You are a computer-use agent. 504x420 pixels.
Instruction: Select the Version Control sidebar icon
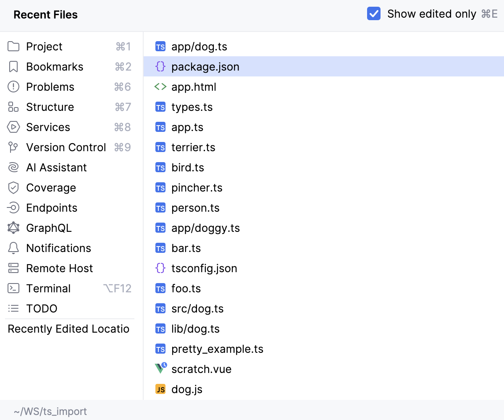tap(66, 147)
